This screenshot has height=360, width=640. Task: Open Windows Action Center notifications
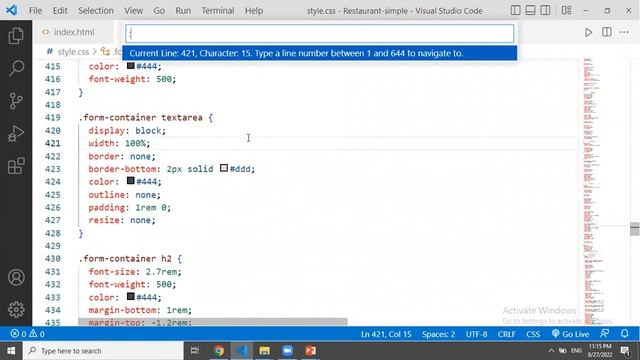[625, 351]
